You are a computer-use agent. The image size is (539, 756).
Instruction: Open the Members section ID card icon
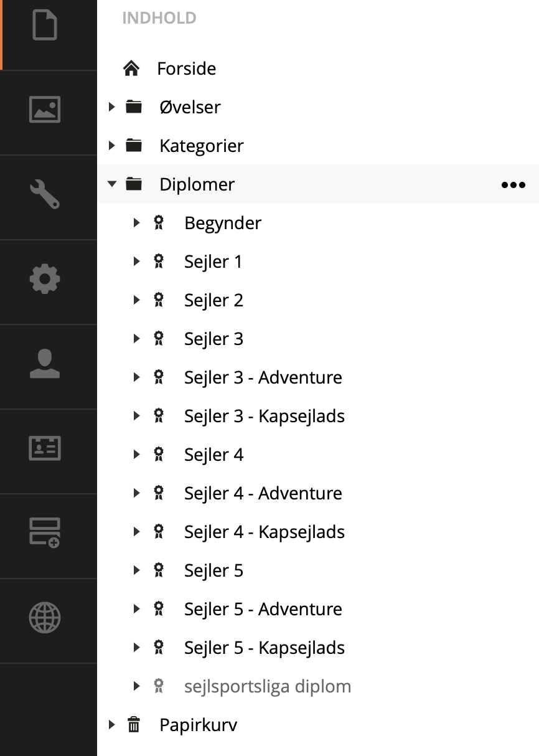(45, 448)
